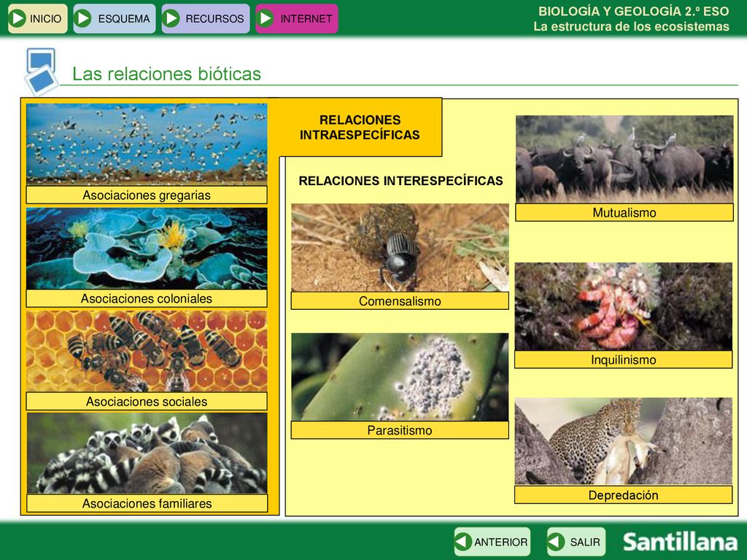Open the cactus with cochineal photo

tap(400, 377)
